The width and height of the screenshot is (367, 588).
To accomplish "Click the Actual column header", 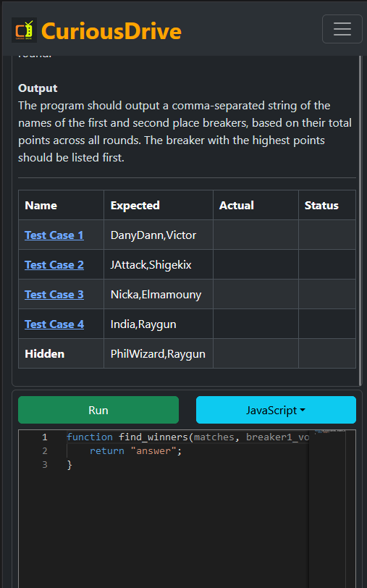I will click(237, 206).
